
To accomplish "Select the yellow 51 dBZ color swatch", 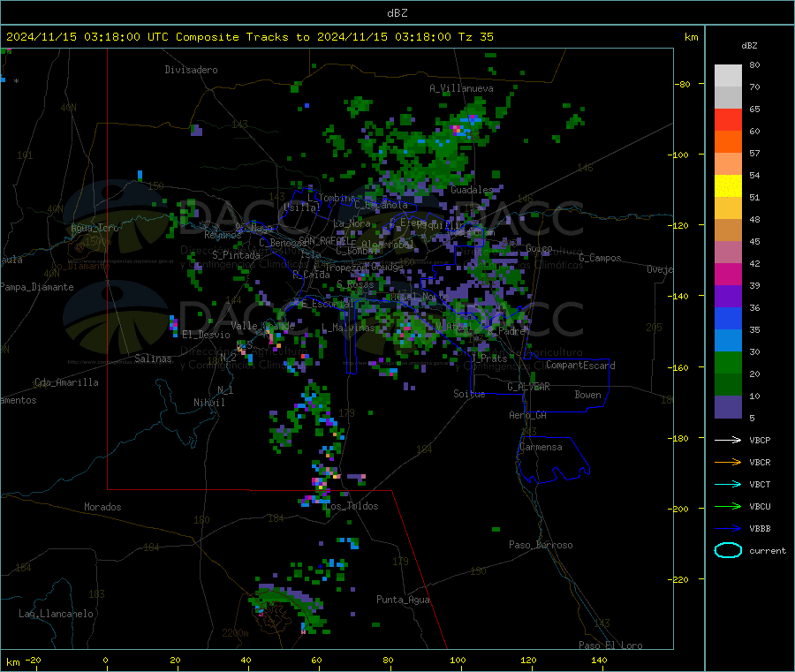I will tap(728, 186).
